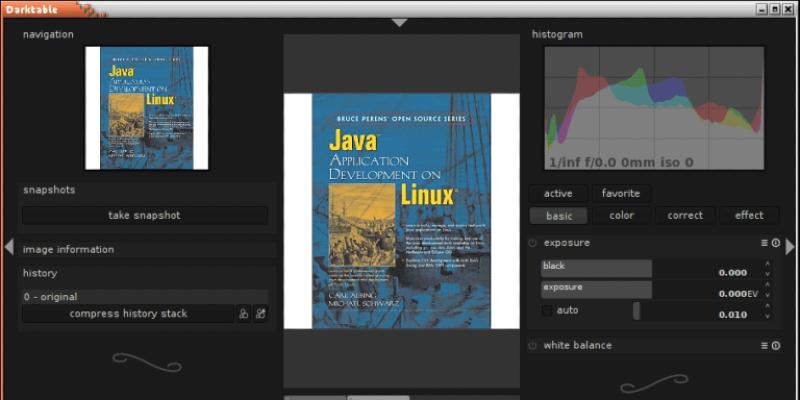This screenshot has width=800, height=400.
Task: Collapse the right panel with arrow
Action: pyautogui.click(x=790, y=247)
